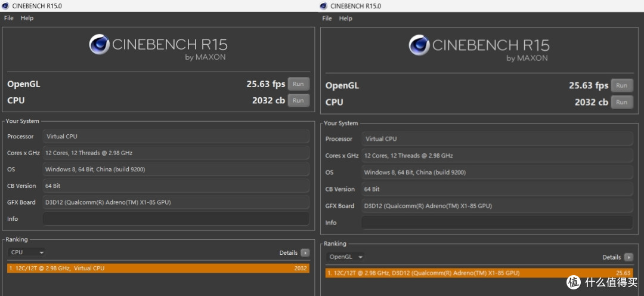Click Details arrow button in left window

click(305, 253)
